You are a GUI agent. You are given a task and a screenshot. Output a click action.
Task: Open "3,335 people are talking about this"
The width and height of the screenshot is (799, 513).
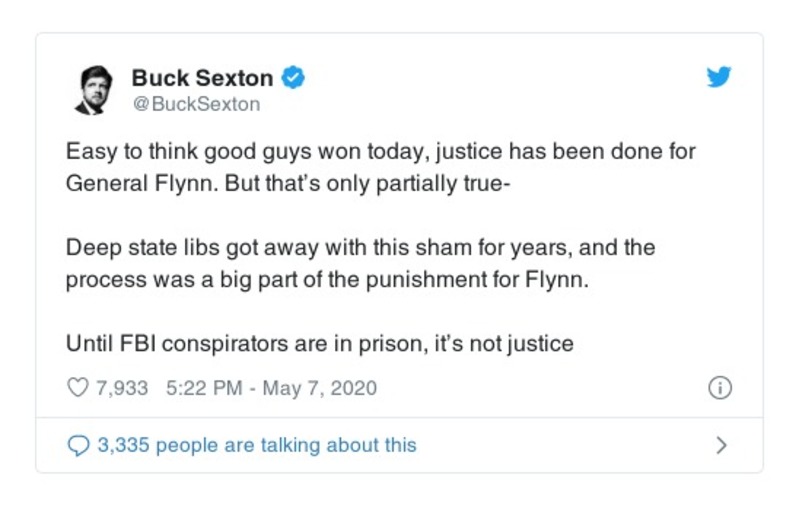click(x=256, y=445)
